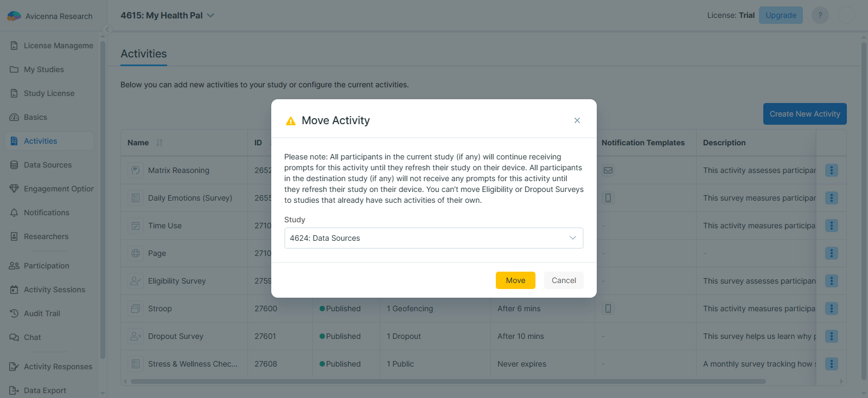
Task: Collapse the sidebar with the chevron handle
Action: pyautogui.click(x=107, y=30)
